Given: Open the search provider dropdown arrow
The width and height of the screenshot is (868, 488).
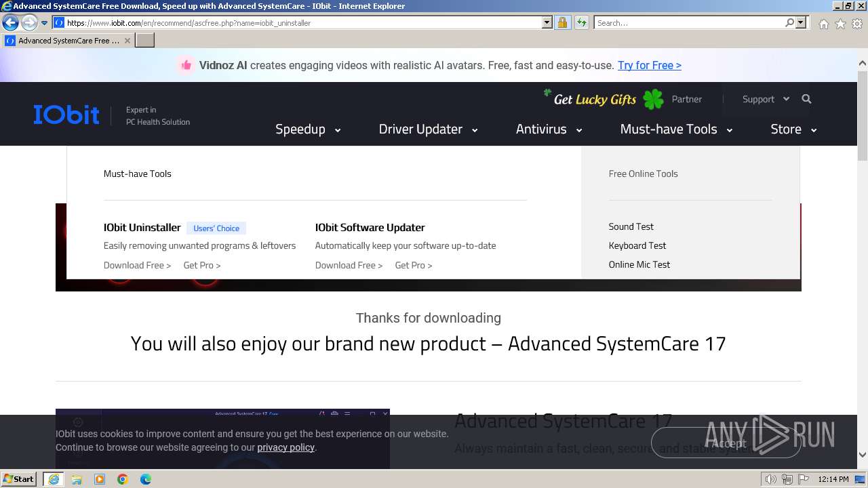Looking at the screenshot, I should [x=801, y=22].
